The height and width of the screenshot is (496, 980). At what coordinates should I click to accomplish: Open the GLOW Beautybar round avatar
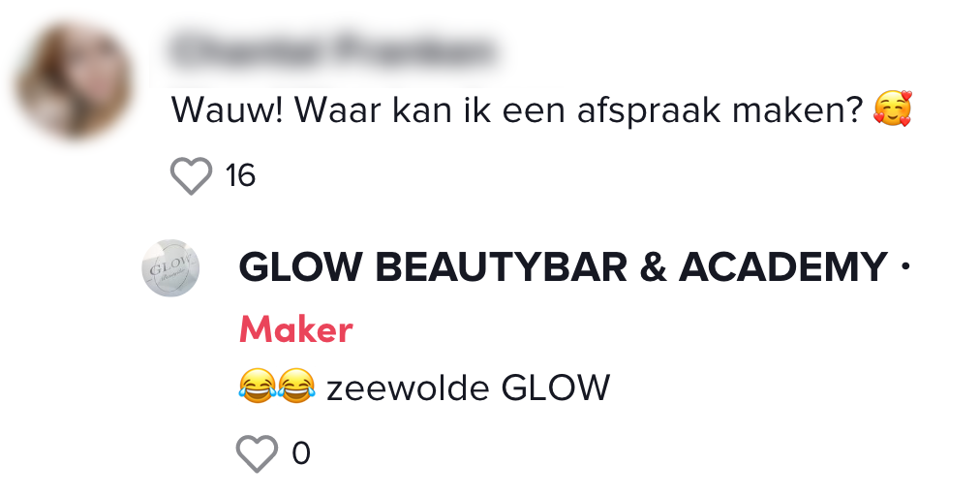(170, 267)
